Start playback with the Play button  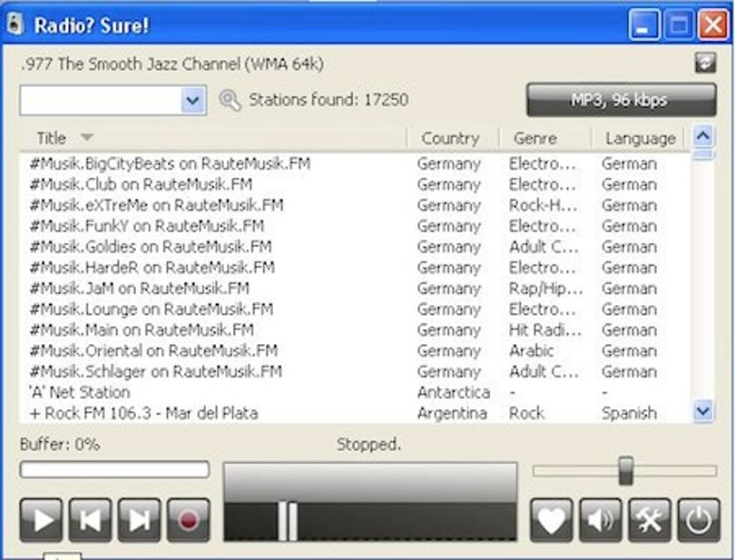point(41,520)
